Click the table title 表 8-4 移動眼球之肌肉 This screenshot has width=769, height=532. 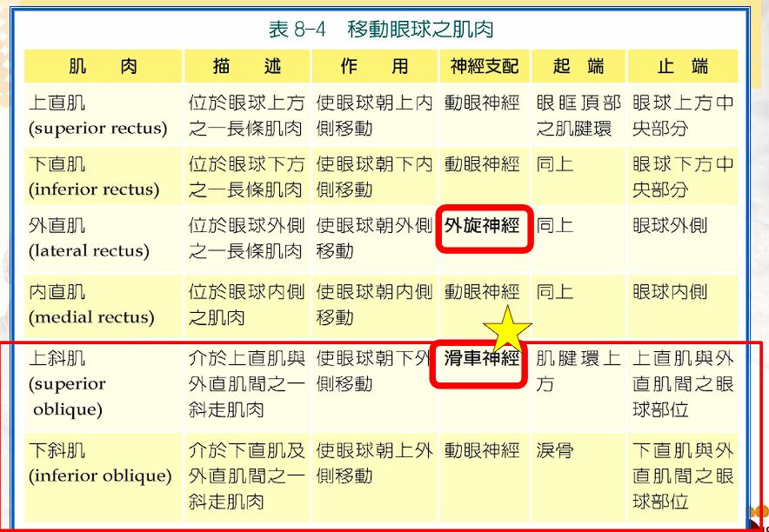[381, 30]
